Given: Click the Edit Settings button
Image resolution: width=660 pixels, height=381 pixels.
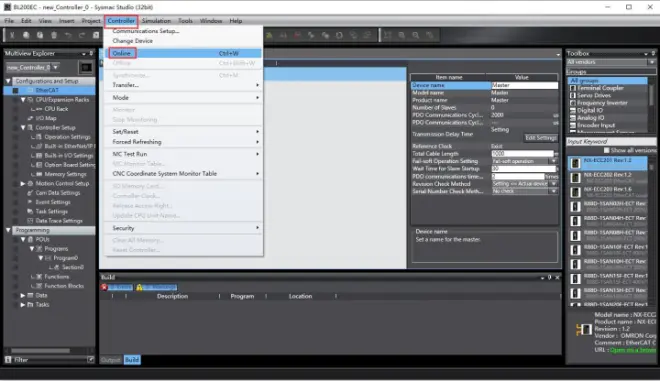Looking at the screenshot, I should (541, 138).
